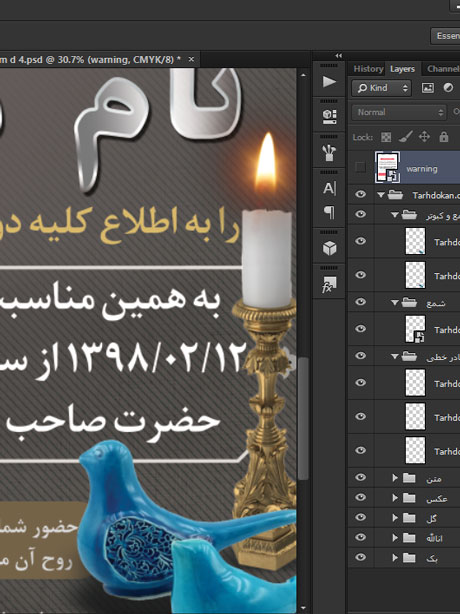Click canvas vertical scrollbar down arrow

click(303, 608)
